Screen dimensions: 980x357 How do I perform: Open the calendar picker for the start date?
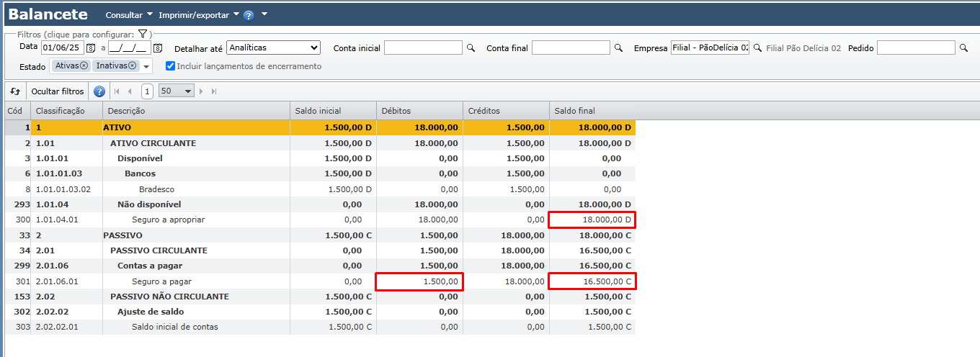pos(91,48)
